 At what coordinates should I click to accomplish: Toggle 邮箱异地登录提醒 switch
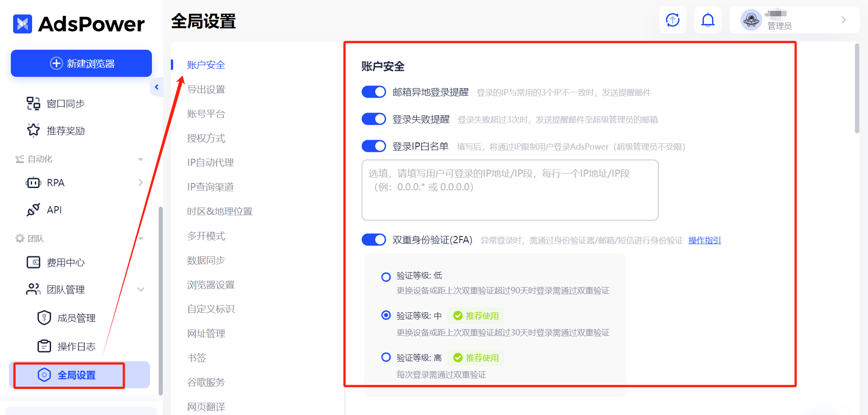[374, 92]
